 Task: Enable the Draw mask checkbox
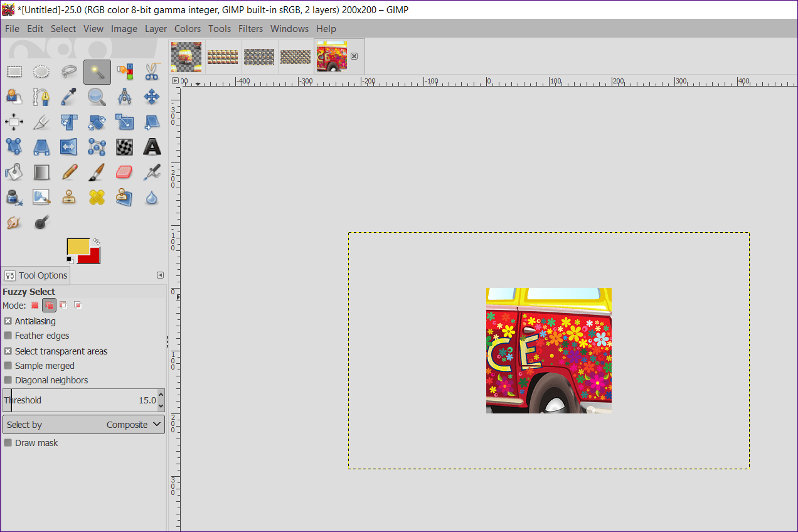click(x=8, y=443)
